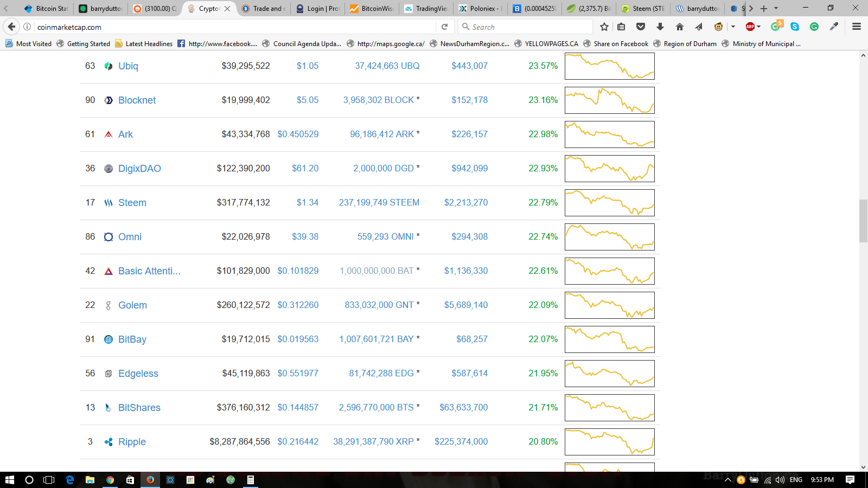This screenshot has height=488, width=868.
Task: Open the Steem coin link
Action: pyautogui.click(x=132, y=203)
